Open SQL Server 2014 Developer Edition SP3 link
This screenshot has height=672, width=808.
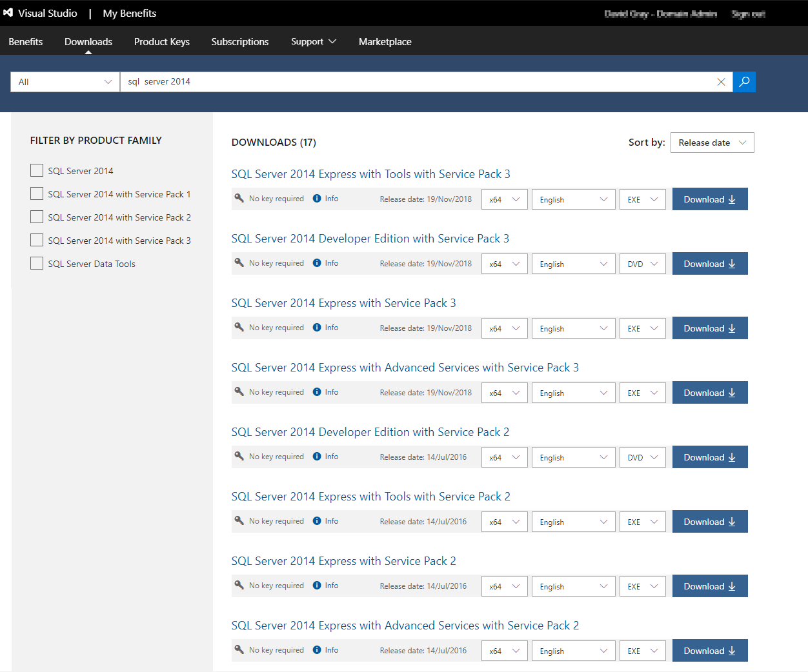pyautogui.click(x=370, y=239)
